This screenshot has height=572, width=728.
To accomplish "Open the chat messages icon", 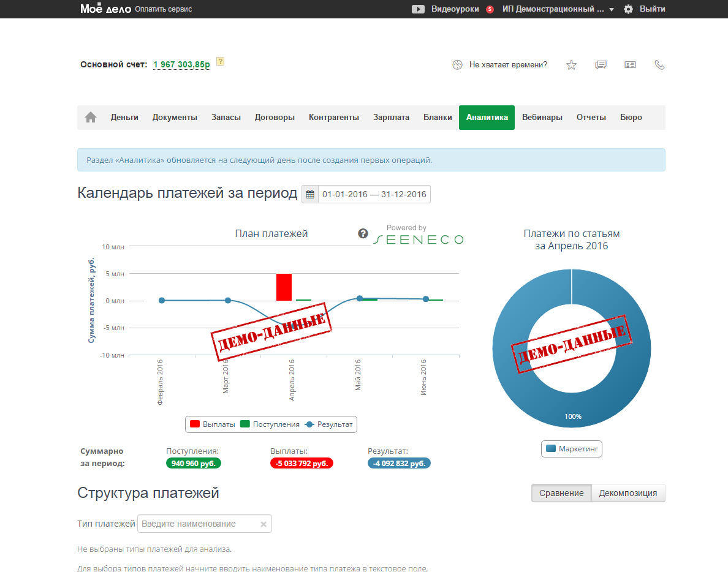I will click(x=601, y=65).
